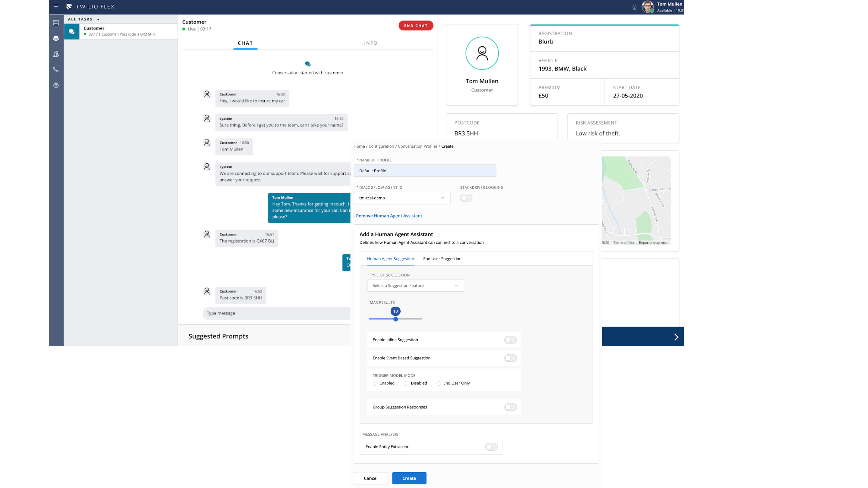Click the chat bubble task icon
Image resolution: width=868 pixels, height=488 pixels.
pyautogui.click(x=71, y=32)
